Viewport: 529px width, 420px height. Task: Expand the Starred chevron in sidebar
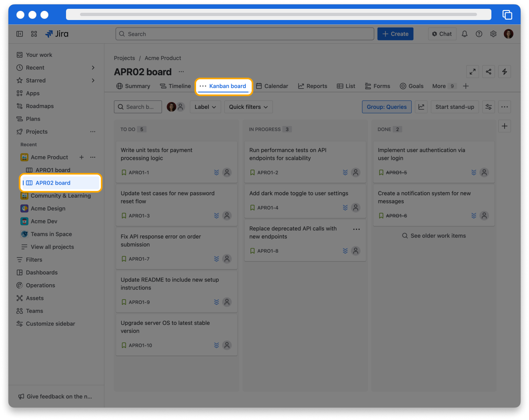coord(93,80)
